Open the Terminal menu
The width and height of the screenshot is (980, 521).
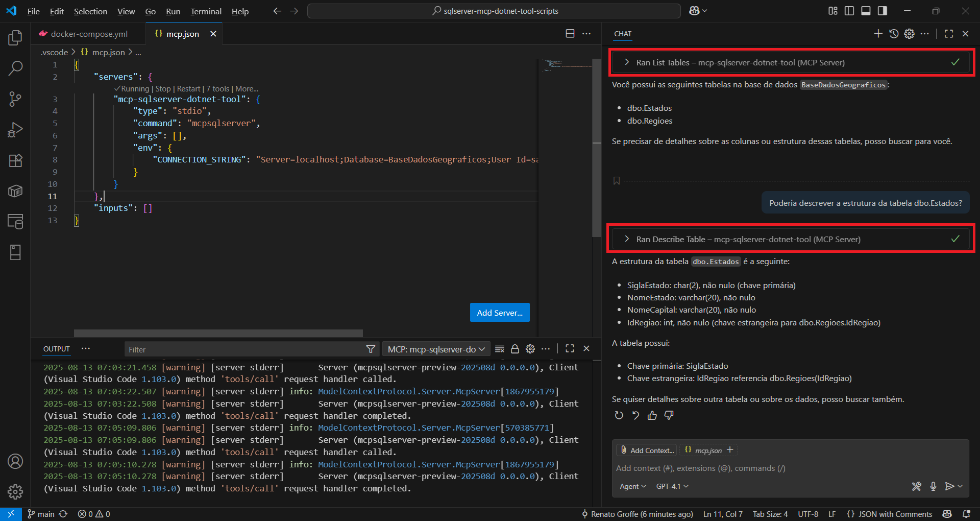click(x=206, y=11)
